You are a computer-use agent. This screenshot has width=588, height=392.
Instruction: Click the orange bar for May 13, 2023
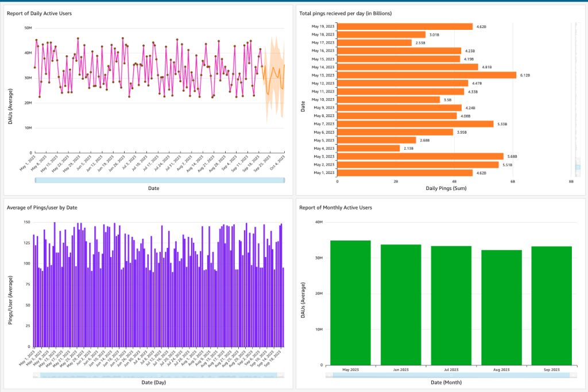[x=427, y=75]
